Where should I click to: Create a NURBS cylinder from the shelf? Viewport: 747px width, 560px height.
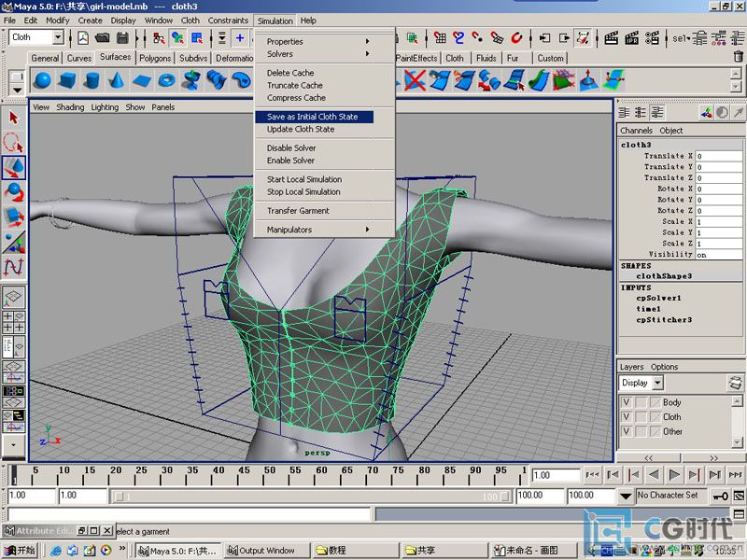click(92, 79)
